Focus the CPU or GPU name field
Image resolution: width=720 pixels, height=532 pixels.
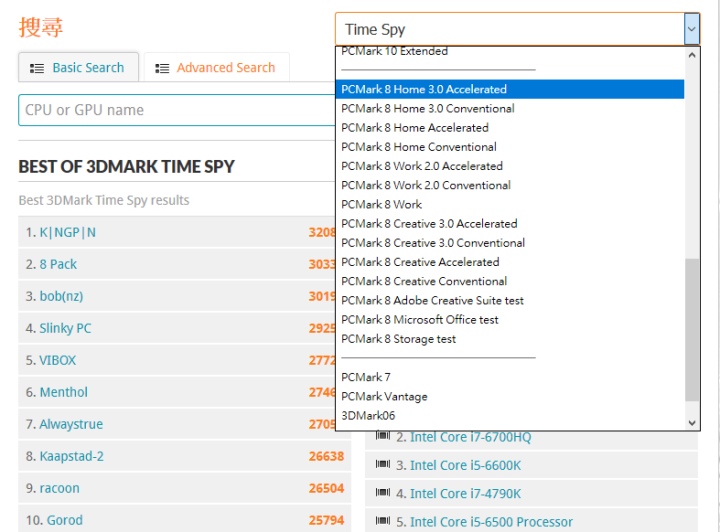point(176,110)
